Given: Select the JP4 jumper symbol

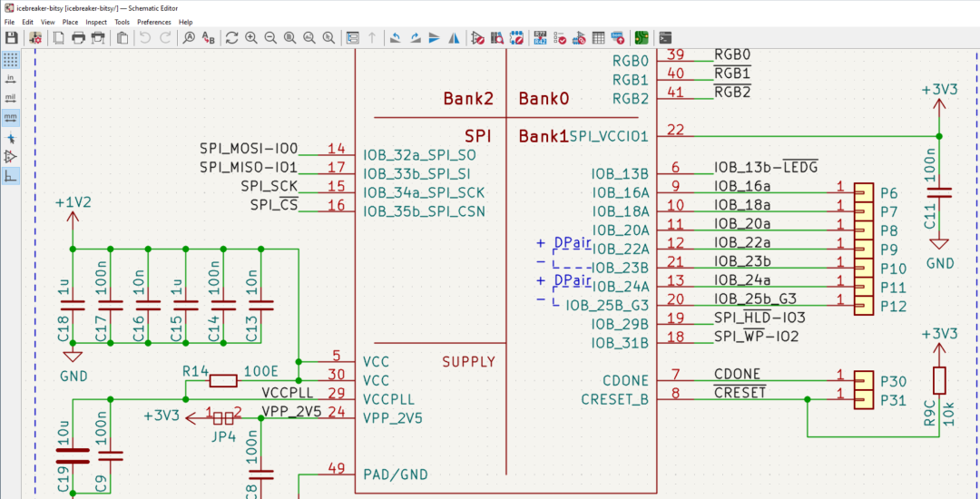Looking at the screenshot, I should (224, 419).
